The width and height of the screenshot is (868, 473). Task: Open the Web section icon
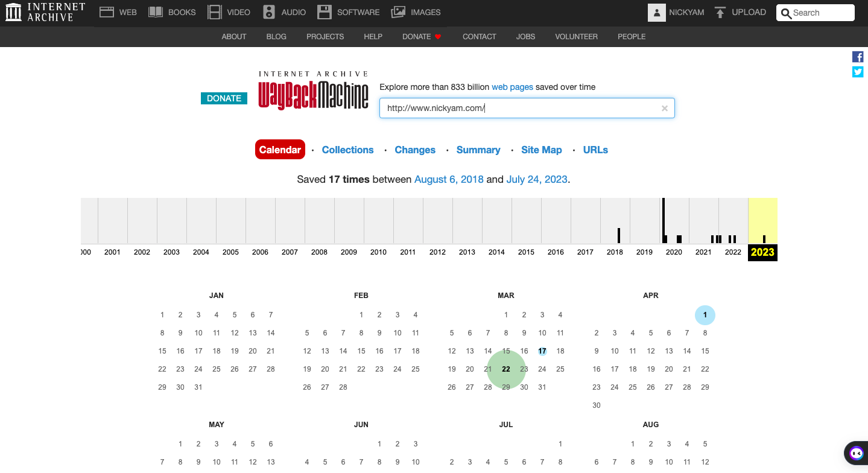[x=107, y=12]
